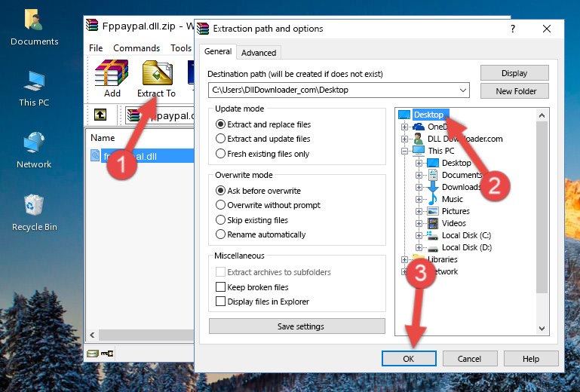Expand the Music tree node
The image size is (580, 392).
pos(419,199)
